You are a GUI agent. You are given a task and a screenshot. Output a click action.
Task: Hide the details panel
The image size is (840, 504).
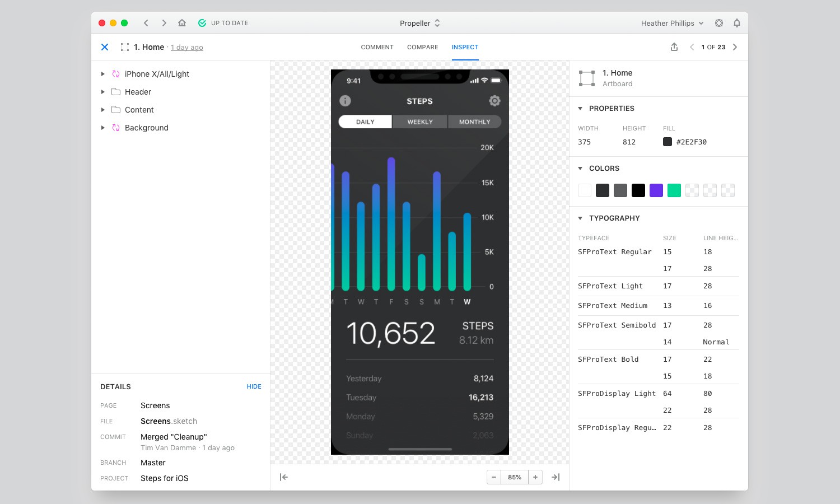[254, 386]
